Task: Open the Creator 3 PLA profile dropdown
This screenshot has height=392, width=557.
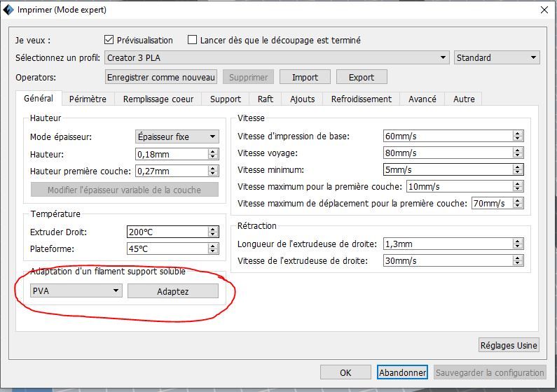Action: pyautogui.click(x=276, y=57)
